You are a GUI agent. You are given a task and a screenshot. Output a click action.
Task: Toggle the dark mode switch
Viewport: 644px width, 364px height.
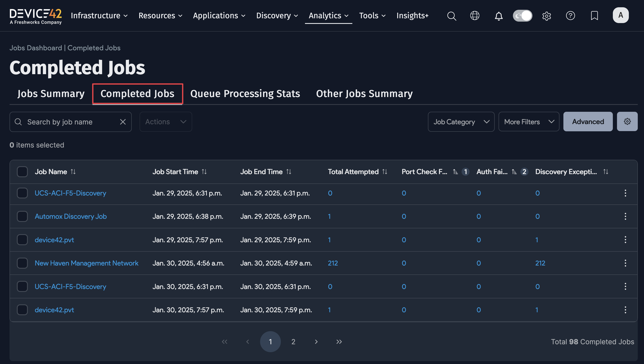tap(522, 16)
